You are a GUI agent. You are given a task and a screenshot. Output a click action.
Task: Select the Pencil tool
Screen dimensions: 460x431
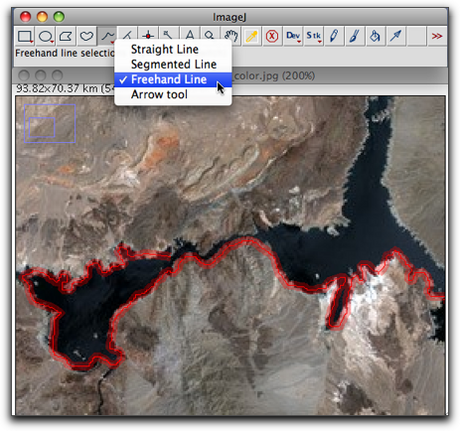point(334,36)
